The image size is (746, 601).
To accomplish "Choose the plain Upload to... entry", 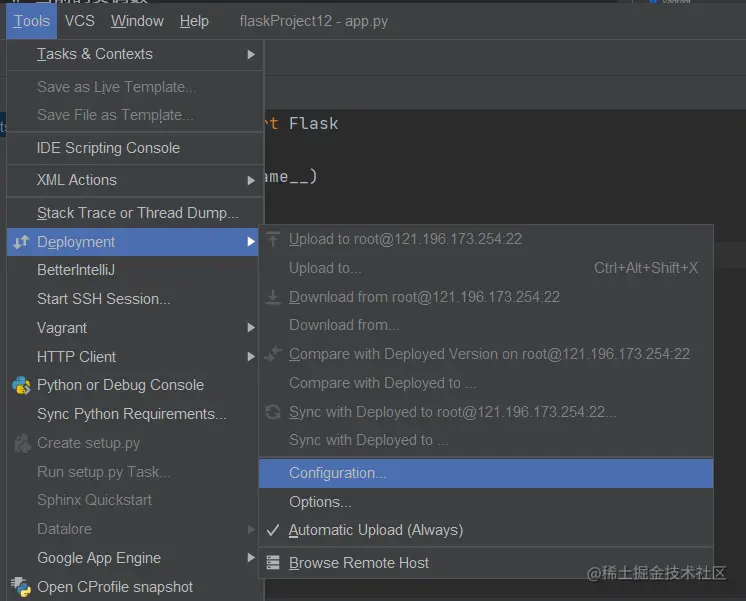I will [x=486, y=268].
